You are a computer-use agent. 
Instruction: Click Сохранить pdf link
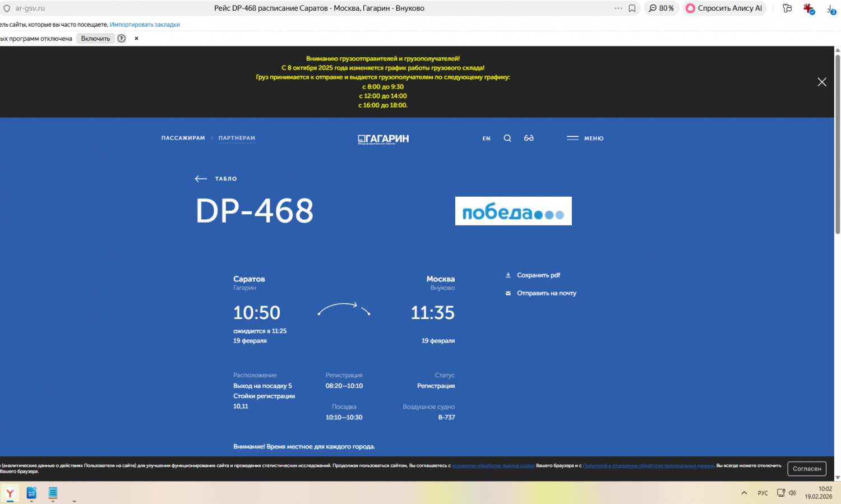(538, 275)
